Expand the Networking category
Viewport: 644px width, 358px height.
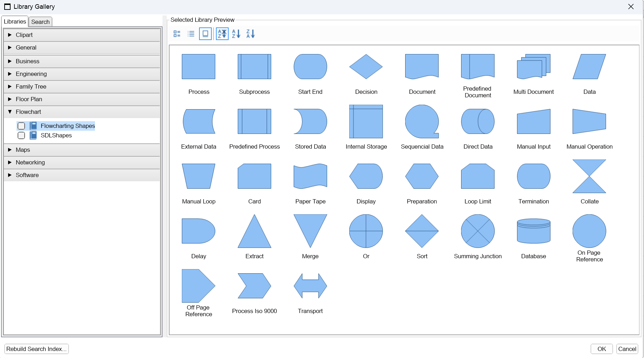[10, 162]
